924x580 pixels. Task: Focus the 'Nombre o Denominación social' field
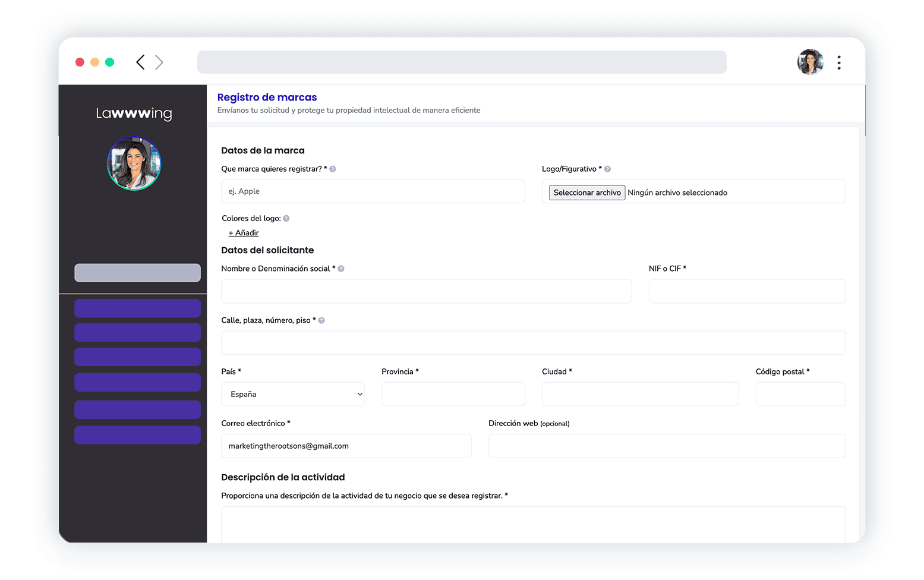[x=427, y=291]
